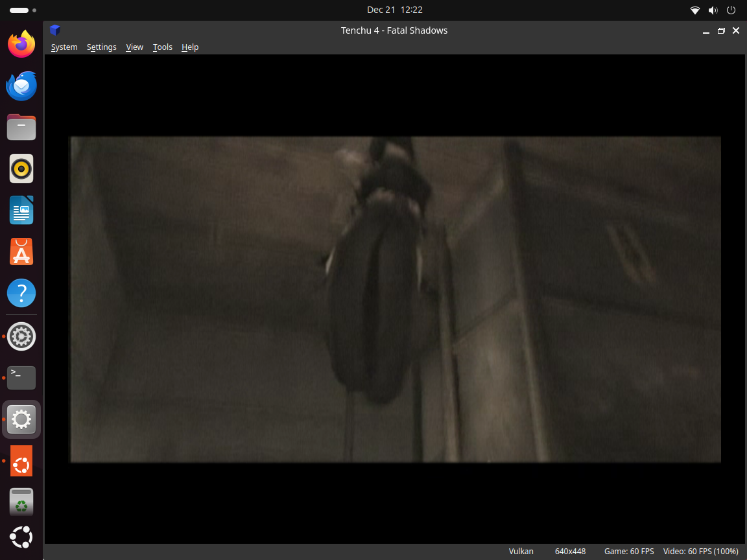The image size is (747, 560).
Task: Launch Firefox from the dock
Action: tap(21, 44)
